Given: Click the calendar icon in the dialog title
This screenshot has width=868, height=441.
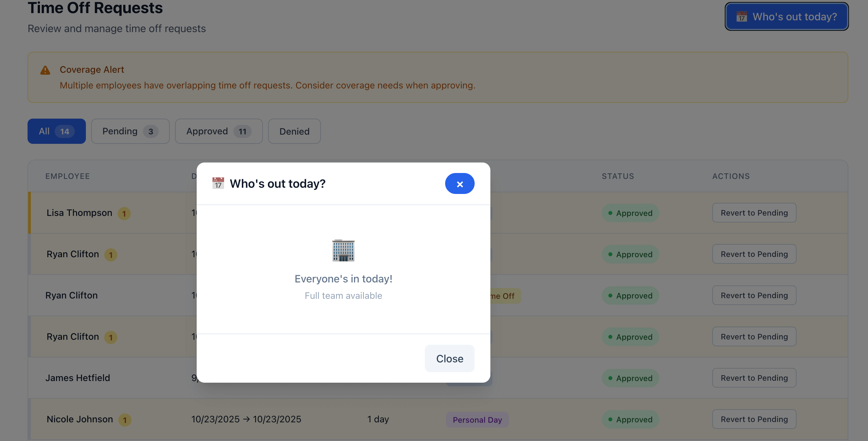Looking at the screenshot, I should coord(218,183).
